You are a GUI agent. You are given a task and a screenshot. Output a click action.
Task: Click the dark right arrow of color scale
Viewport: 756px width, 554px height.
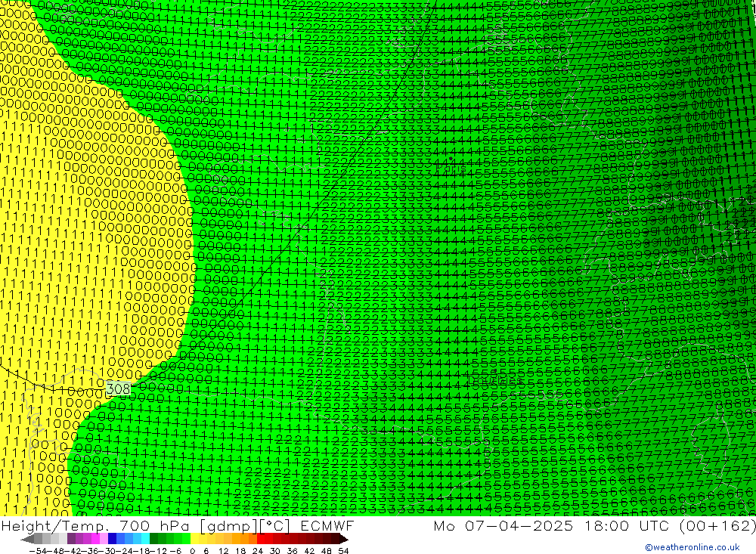pos(344,539)
